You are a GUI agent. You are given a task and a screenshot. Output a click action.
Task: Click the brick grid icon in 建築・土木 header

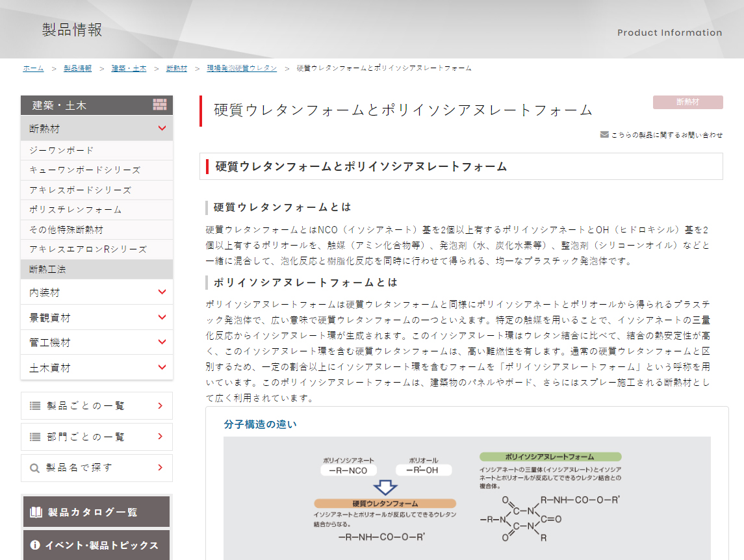159,105
